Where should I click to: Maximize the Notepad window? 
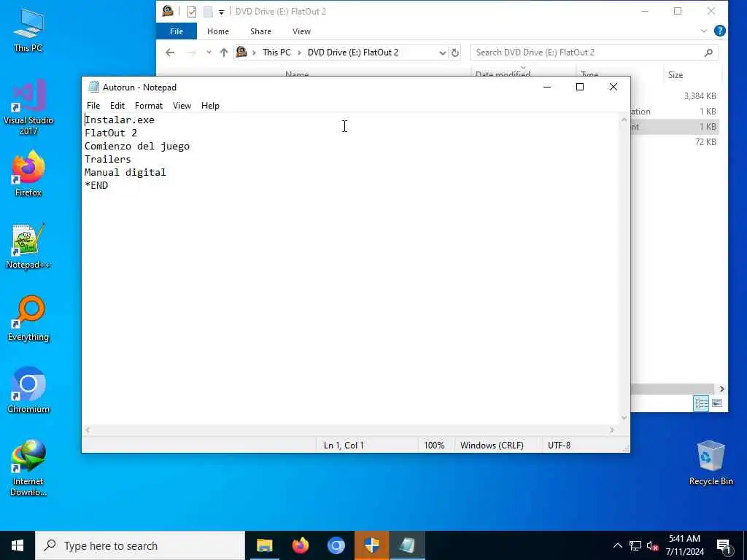[x=580, y=87]
